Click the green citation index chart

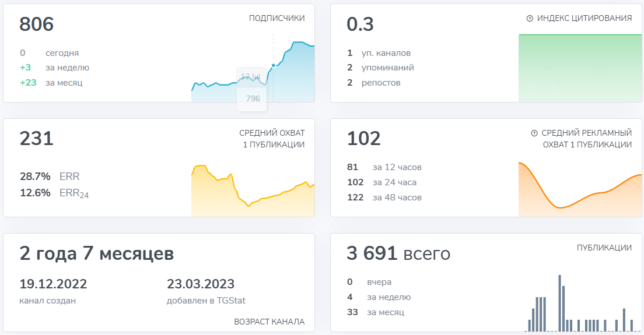point(580,68)
